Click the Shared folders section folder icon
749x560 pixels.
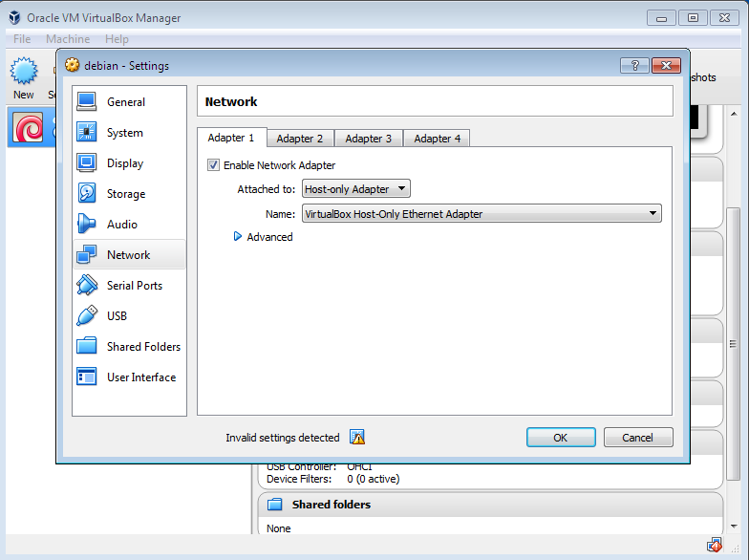coord(275,505)
